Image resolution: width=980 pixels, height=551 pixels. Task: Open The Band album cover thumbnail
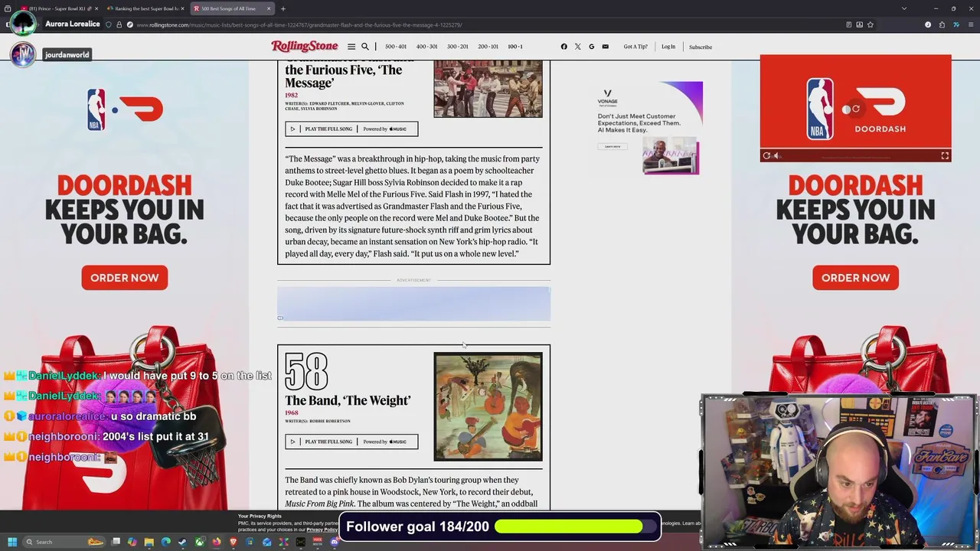pos(488,406)
